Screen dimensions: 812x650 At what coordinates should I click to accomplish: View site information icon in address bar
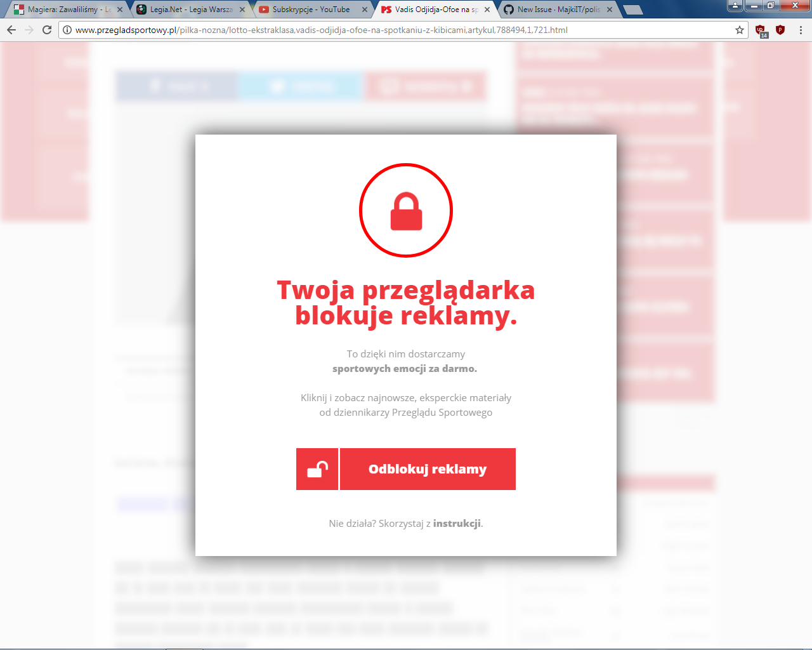pos(67,30)
